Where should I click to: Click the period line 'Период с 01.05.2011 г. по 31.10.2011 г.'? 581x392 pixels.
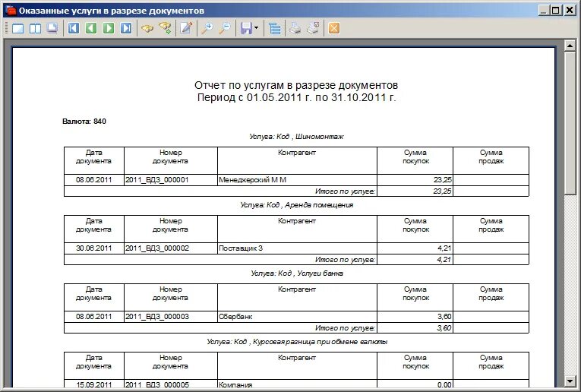tap(296, 97)
